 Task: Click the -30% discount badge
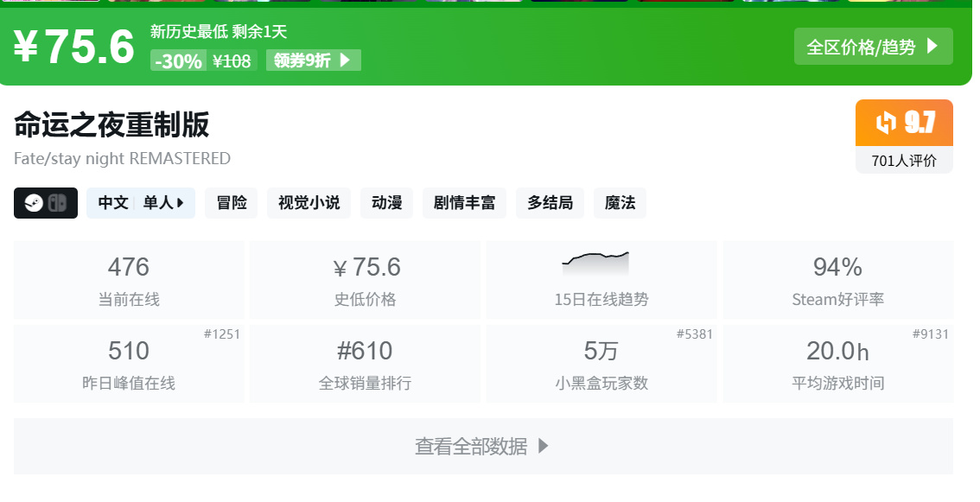178,60
